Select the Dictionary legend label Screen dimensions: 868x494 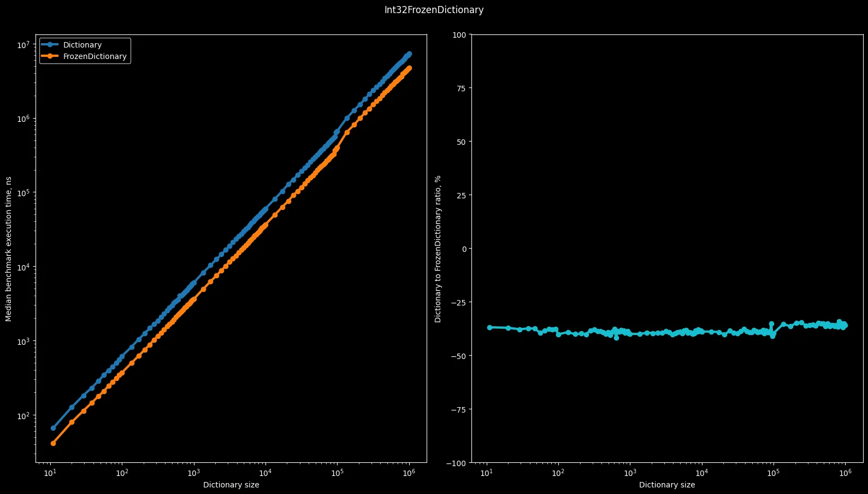point(82,45)
